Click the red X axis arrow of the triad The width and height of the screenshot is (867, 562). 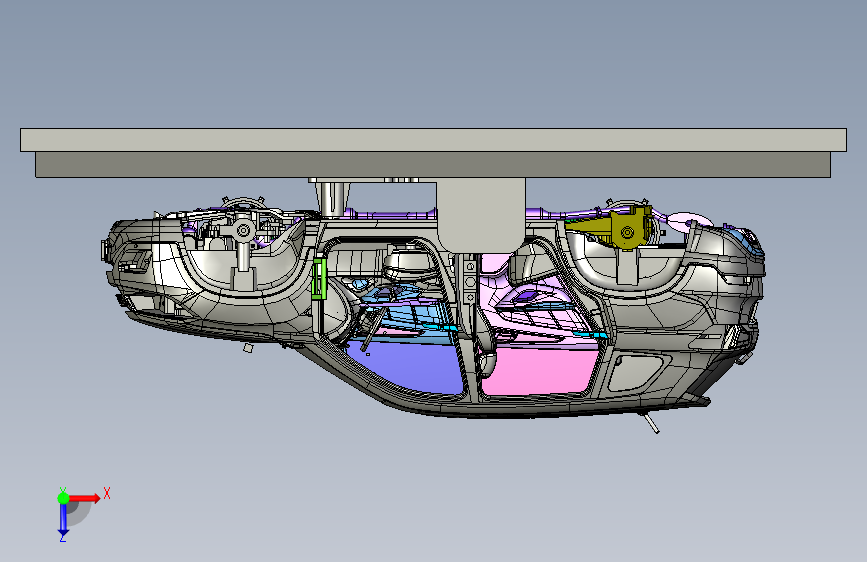(84, 498)
